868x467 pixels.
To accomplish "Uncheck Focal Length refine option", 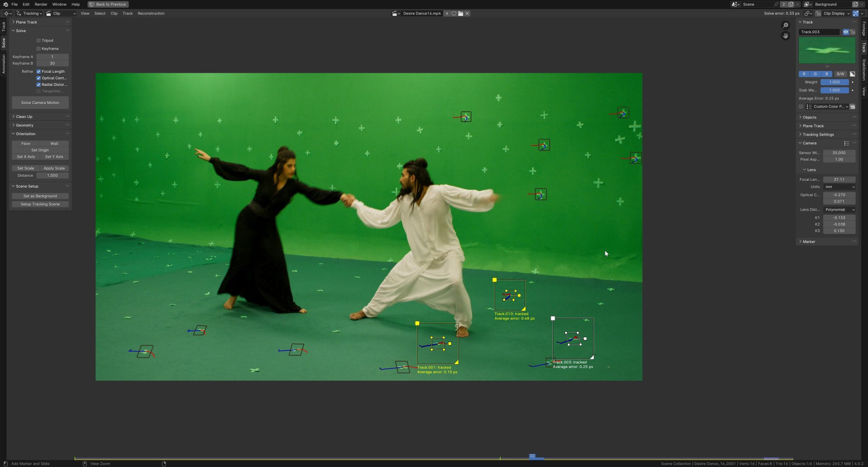I will pos(38,71).
